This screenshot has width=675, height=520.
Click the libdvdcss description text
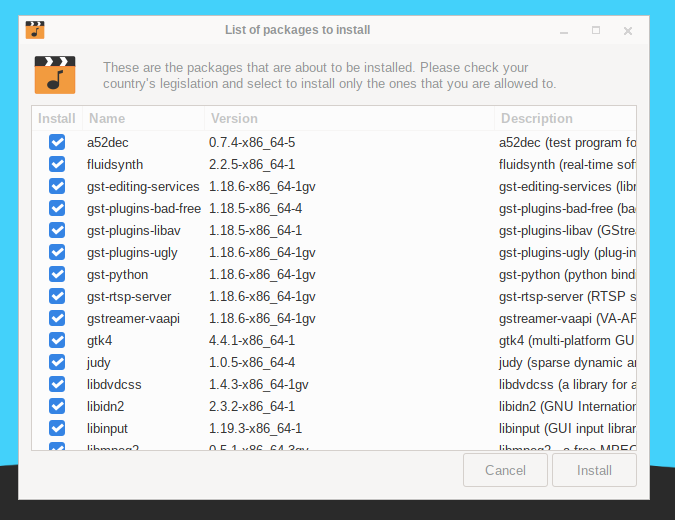567,385
